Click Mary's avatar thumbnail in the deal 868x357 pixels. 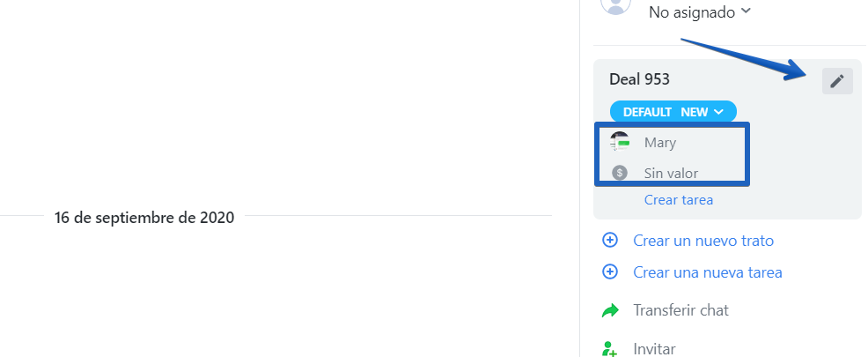[x=620, y=142]
